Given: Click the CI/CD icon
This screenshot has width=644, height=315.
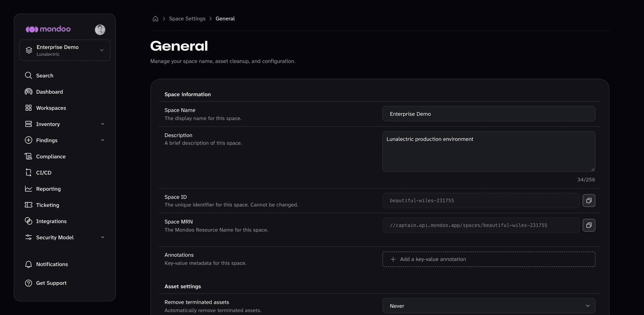Looking at the screenshot, I should point(28,172).
